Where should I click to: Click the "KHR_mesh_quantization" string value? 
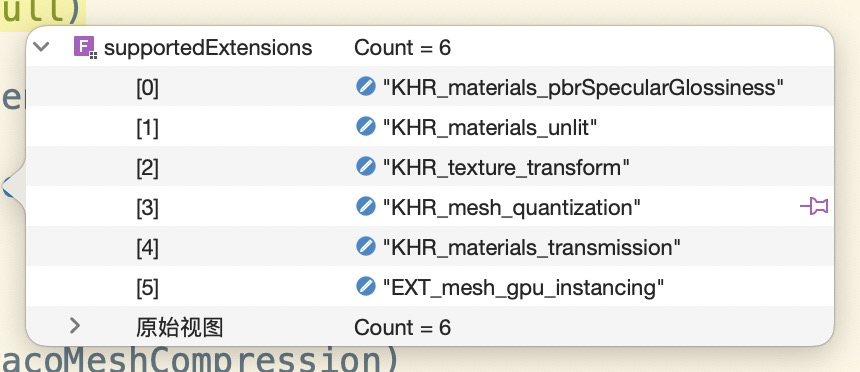tap(512, 207)
